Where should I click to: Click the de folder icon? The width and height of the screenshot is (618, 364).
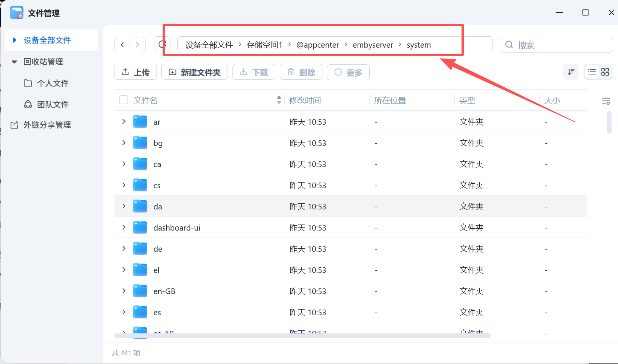(140, 249)
